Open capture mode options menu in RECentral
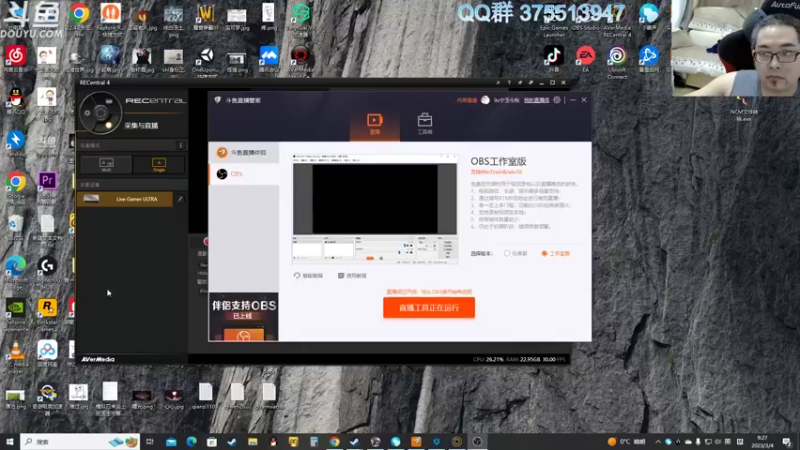The image size is (800, 450). (181, 145)
